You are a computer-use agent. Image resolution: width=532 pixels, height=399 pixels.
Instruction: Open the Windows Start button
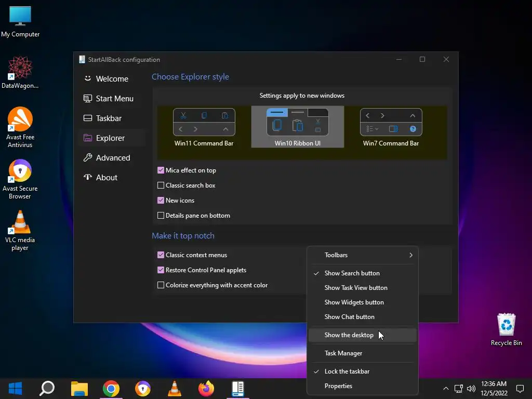pyautogui.click(x=15, y=389)
